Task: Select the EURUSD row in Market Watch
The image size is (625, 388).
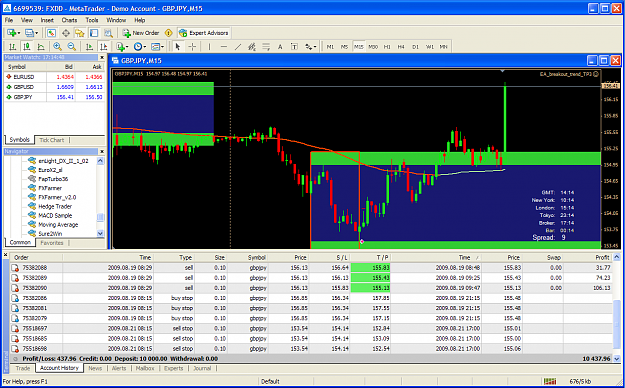Action: click(x=55, y=77)
